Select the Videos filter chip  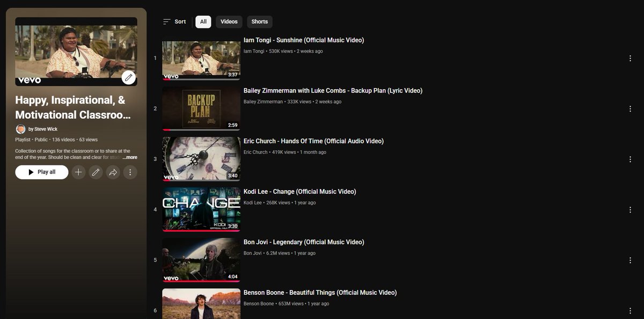pyautogui.click(x=229, y=21)
